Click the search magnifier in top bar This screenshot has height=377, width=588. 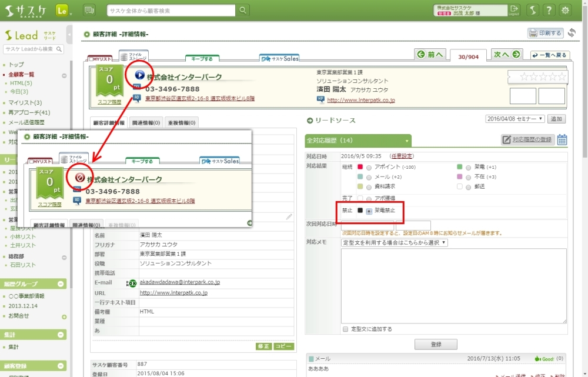pyautogui.click(x=243, y=11)
